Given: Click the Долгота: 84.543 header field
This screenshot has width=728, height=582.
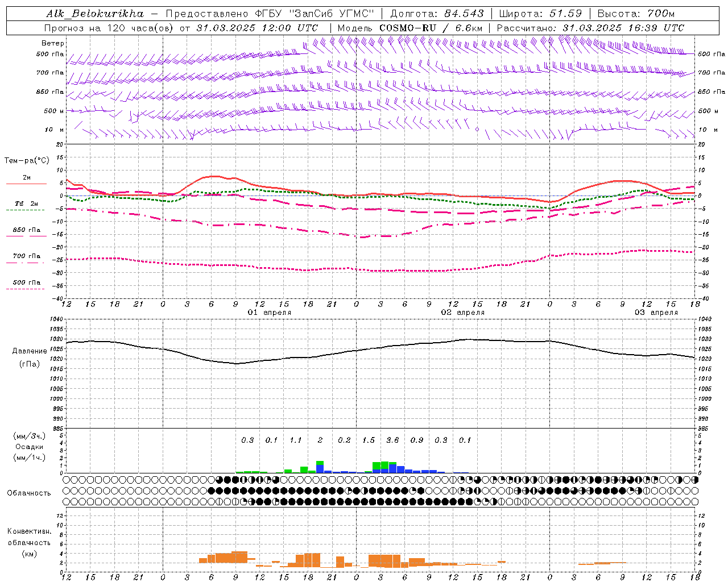Looking at the screenshot, I should [x=437, y=14].
